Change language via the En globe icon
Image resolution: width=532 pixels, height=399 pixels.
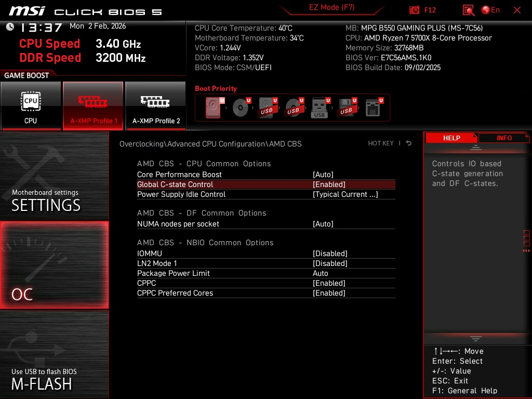(x=490, y=10)
